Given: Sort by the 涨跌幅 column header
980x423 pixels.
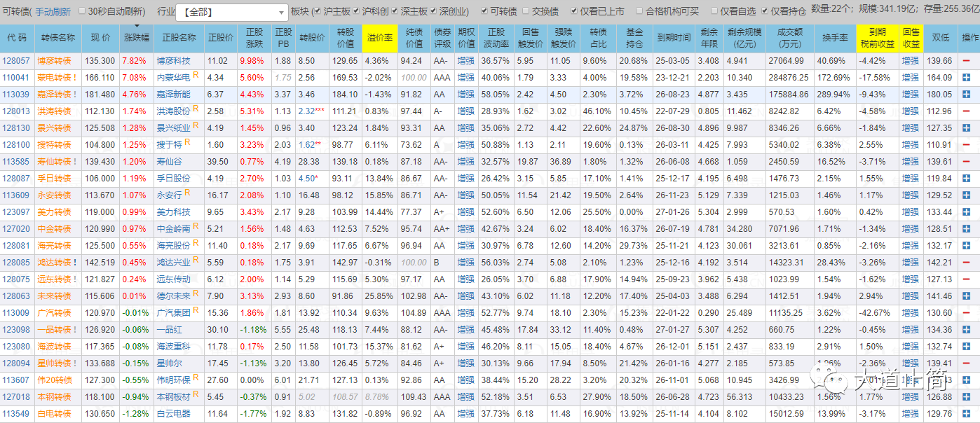Looking at the screenshot, I should coord(136,38).
